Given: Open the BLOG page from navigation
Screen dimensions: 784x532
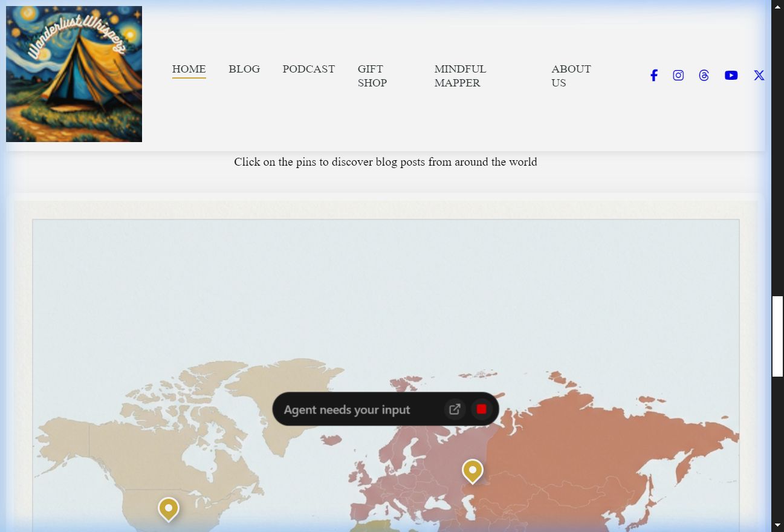Looking at the screenshot, I should tap(244, 69).
